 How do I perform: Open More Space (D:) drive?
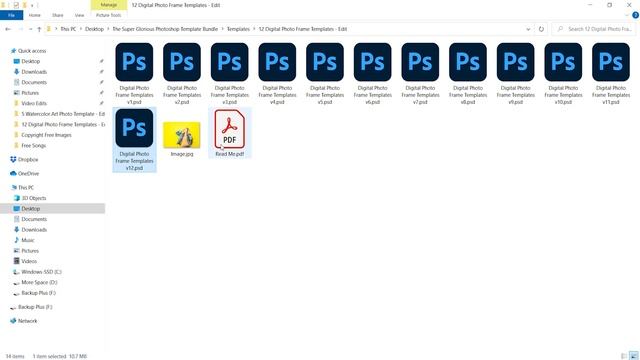tap(39, 282)
